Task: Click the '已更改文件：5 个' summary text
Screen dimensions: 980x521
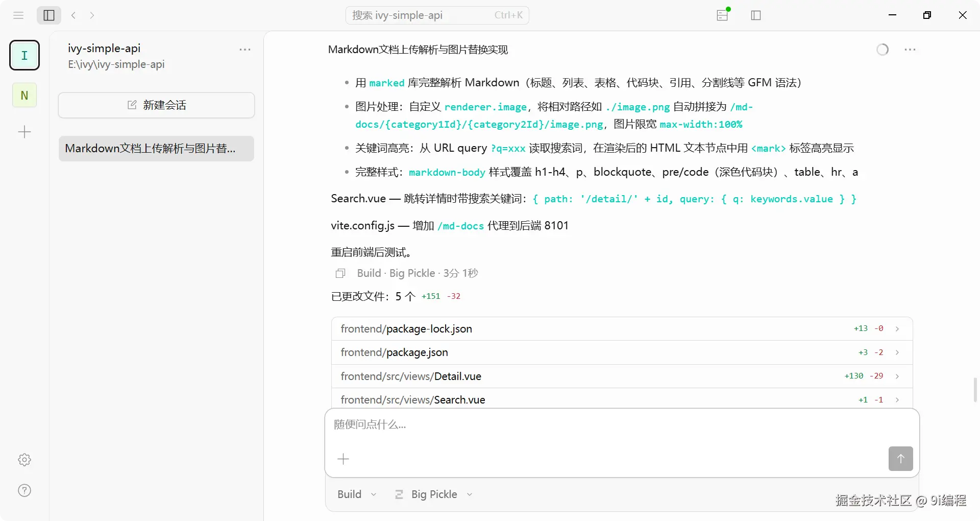Action: click(x=373, y=296)
